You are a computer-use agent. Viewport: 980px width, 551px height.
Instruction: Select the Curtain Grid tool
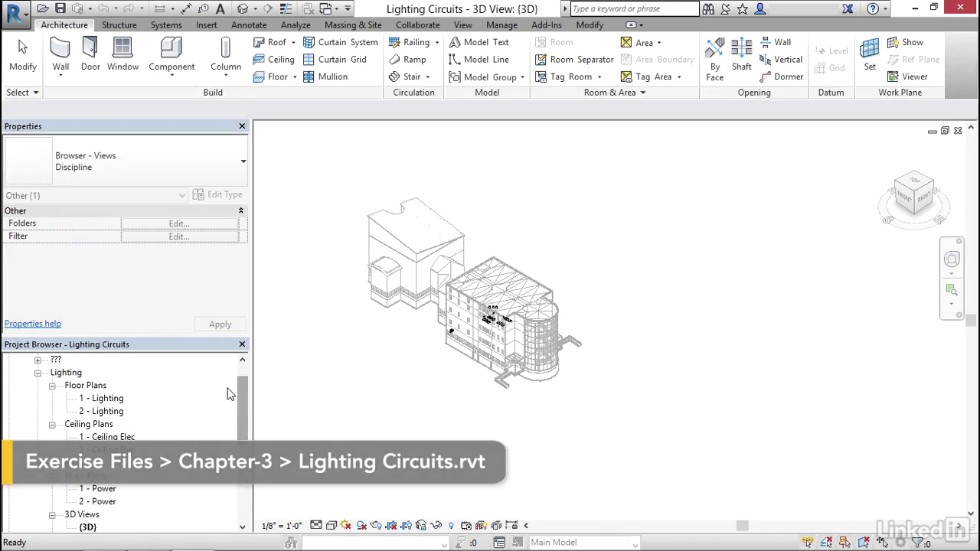tap(335, 60)
